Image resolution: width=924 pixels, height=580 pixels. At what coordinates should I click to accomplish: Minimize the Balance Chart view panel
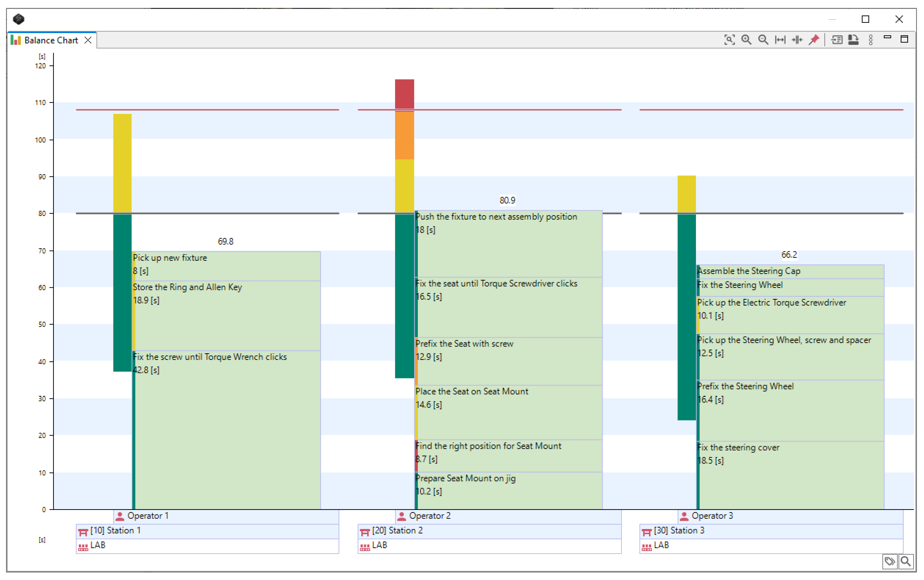click(887, 37)
